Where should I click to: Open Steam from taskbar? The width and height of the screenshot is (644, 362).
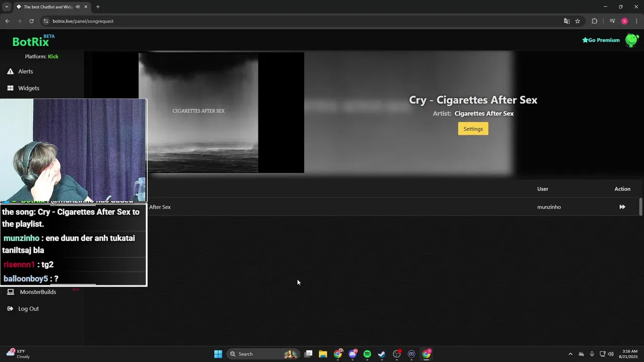click(382, 354)
